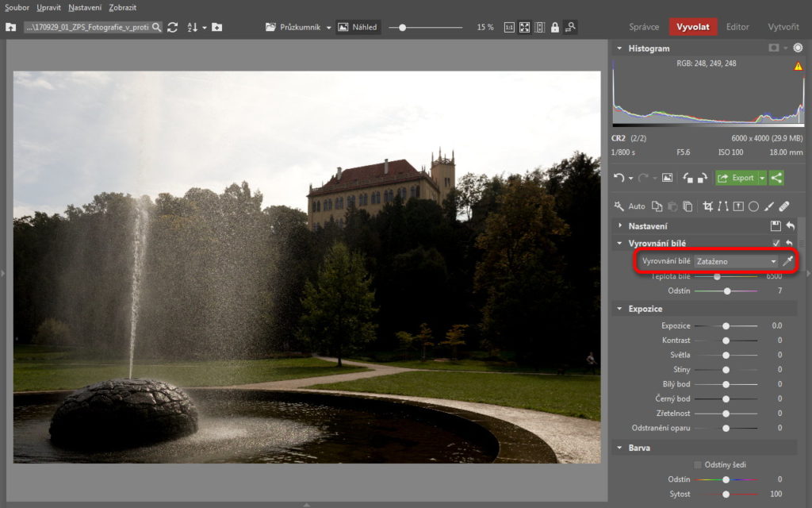812x508 pixels.
Task: Collapse the Expozice section
Action: [x=619, y=309]
